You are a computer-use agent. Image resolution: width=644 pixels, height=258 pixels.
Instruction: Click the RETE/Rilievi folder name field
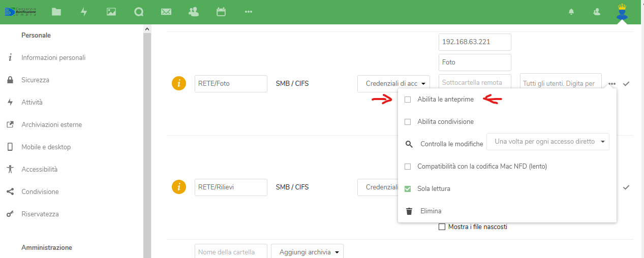231,187
